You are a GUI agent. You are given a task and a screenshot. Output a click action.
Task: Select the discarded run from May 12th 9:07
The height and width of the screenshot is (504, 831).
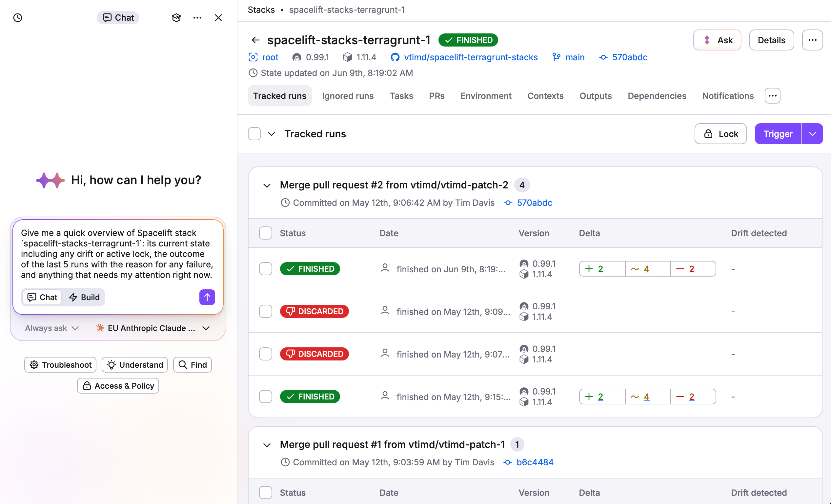(265, 354)
